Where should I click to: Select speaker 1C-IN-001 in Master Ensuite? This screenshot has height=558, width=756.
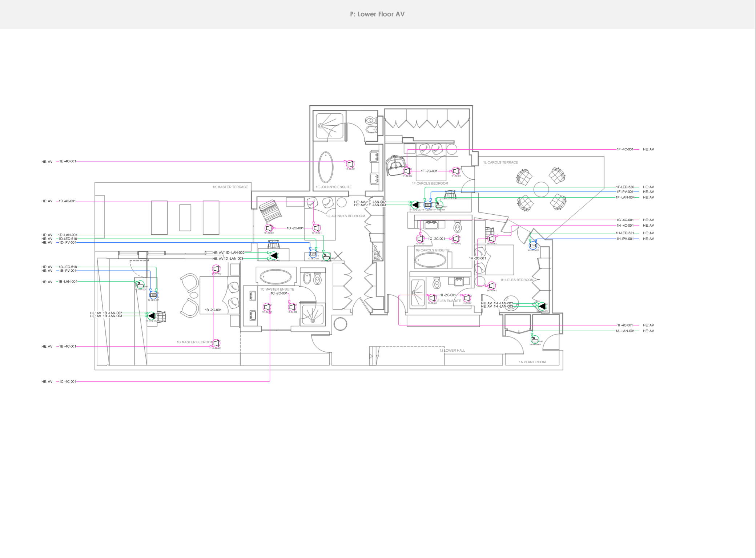267,307
